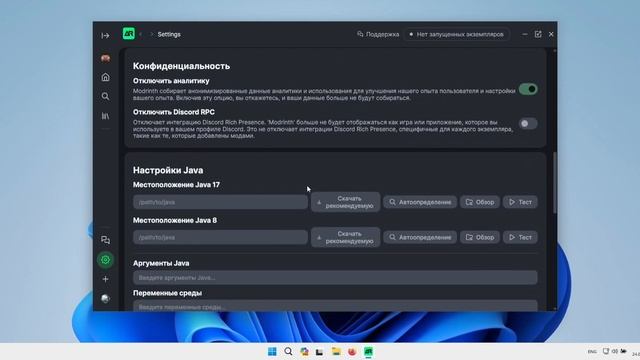The image size is (640, 360).
Task: Click Скачать рекомендуемую for Java 8
Action: tap(345, 237)
